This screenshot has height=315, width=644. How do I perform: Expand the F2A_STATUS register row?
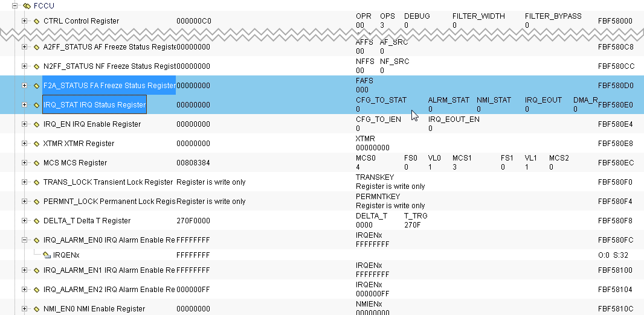point(24,85)
